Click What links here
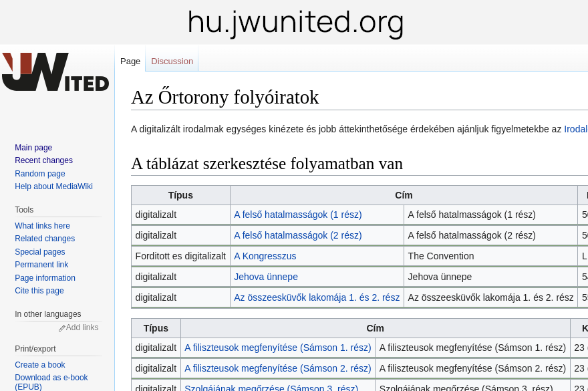The image size is (588, 391). coord(42,225)
